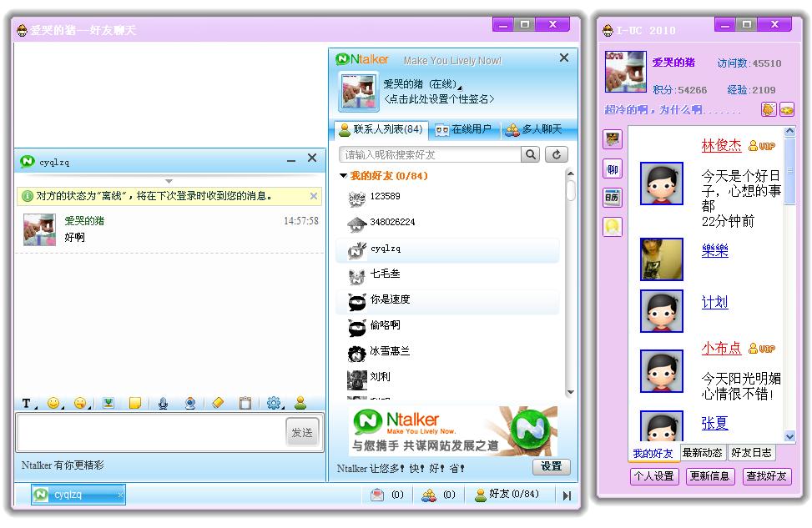Switch to the 在线用户 tab
Screen dimensions: 812x528
pos(464,129)
